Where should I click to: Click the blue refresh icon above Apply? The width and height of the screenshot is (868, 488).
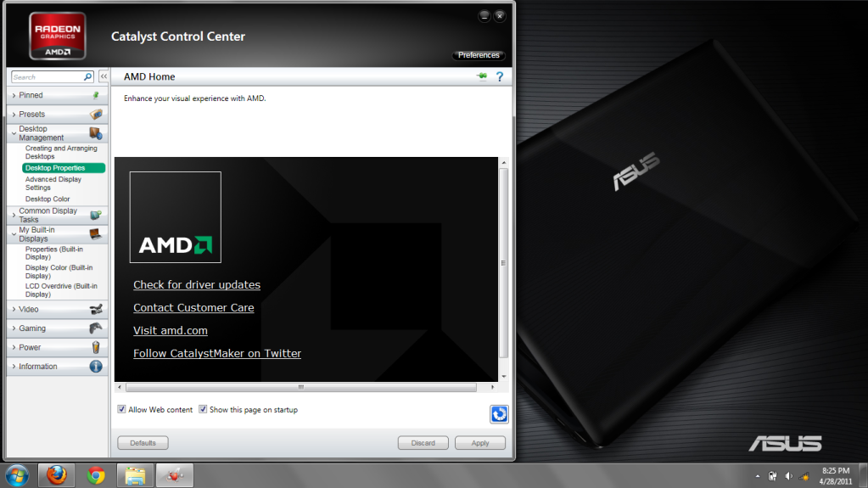[x=499, y=413]
